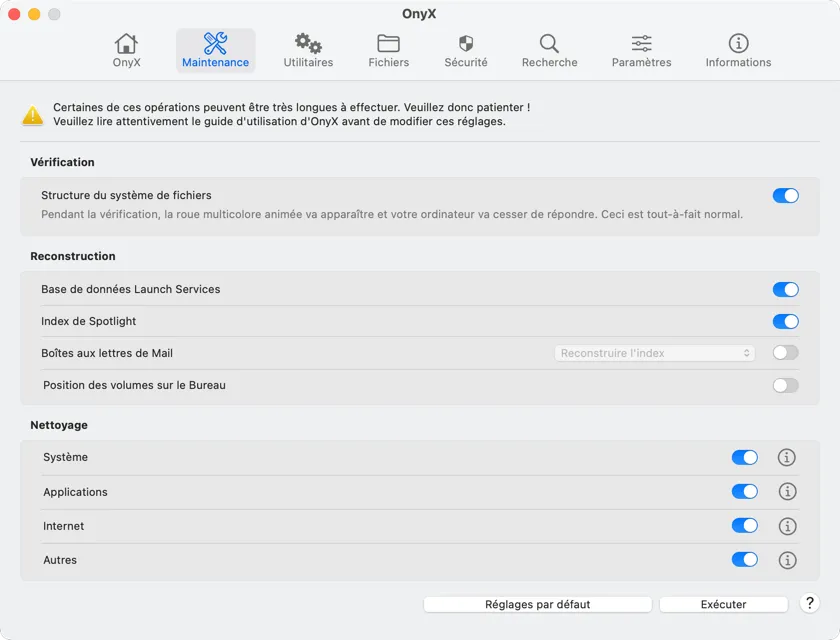Toggle Index de Spotlight off
840x640 pixels.
click(785, 321)
